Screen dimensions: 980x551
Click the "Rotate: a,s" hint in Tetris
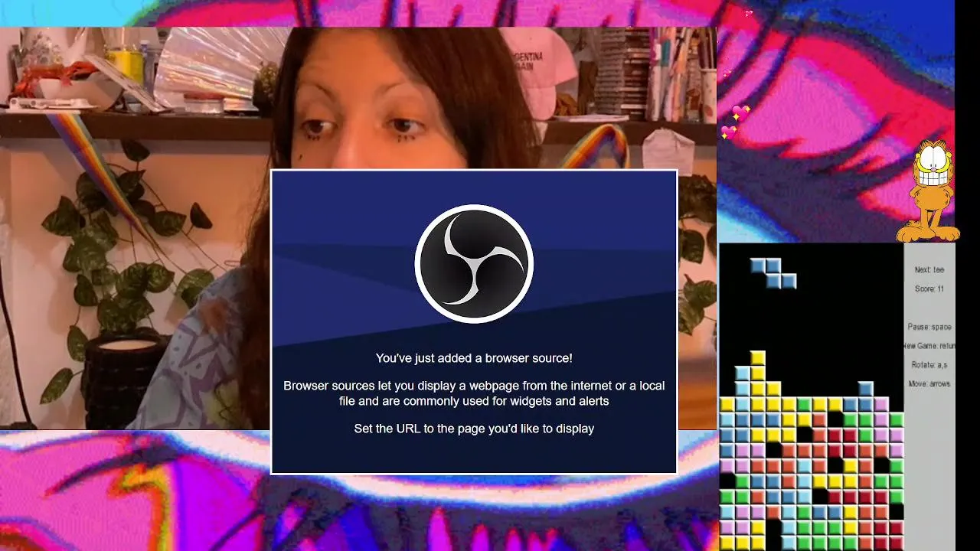point(929,365)
